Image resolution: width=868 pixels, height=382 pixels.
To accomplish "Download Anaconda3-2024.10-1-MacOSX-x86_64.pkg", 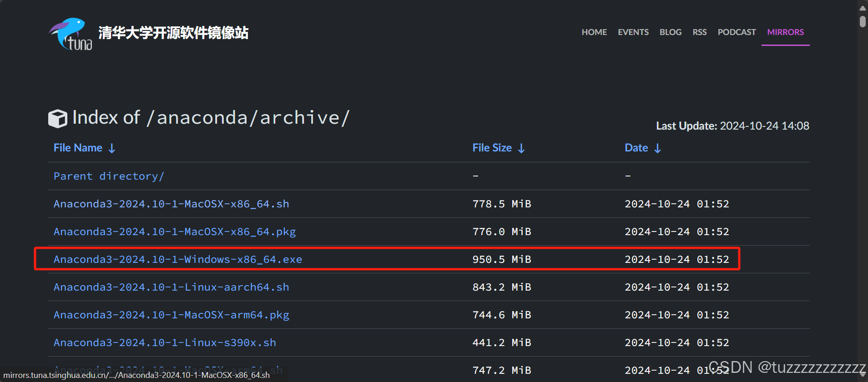I will tap(175, 231).
